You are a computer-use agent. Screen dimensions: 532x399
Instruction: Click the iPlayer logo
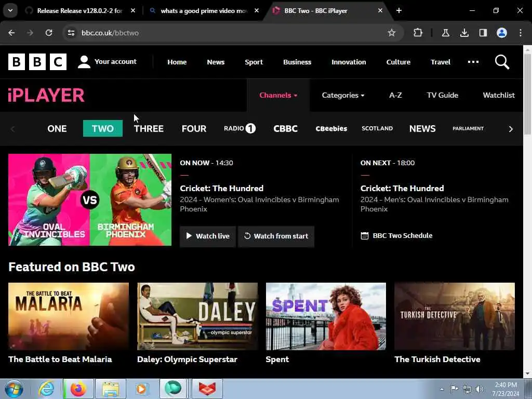click(x=46, y=96)
